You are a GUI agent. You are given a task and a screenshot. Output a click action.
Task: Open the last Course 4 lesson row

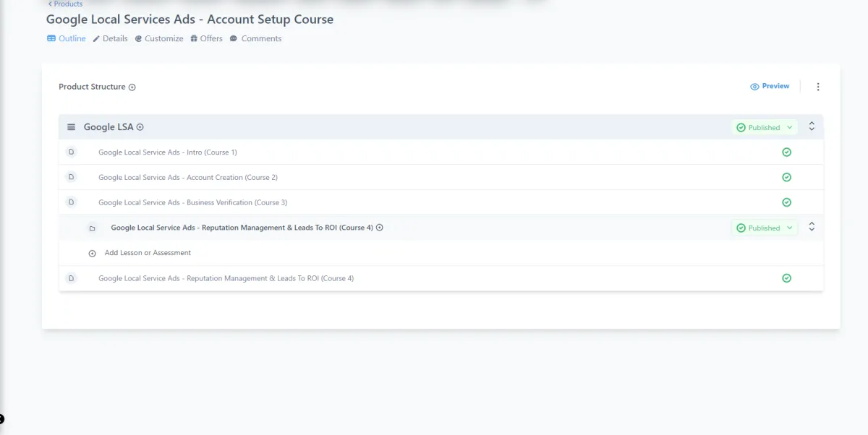(441, 278)
